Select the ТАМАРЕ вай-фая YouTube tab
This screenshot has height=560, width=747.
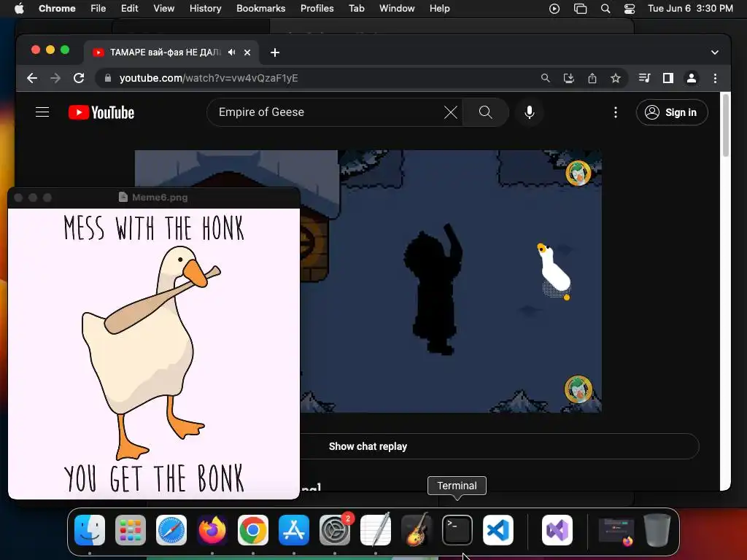point(171,52)
